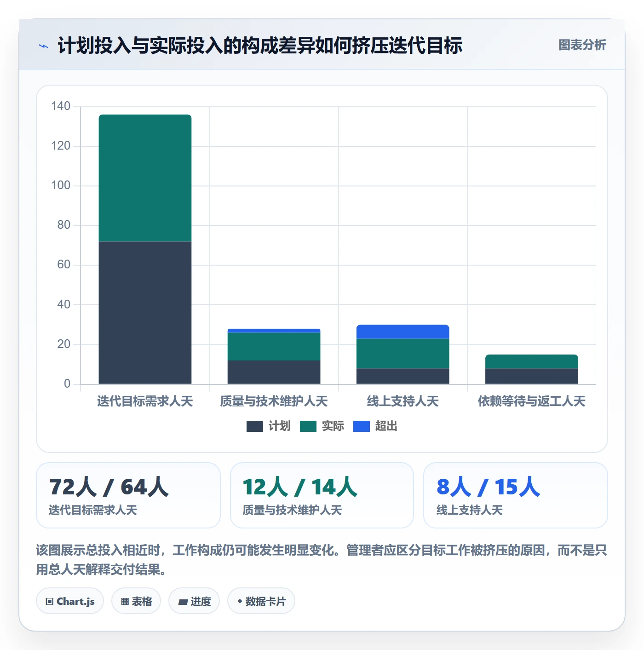This screenshot has height=650, width=644.
Task: Click the dark 计划 segment of 迭代目标需求人天 bar
Action: pyautogui.click(x=145, y=313)
